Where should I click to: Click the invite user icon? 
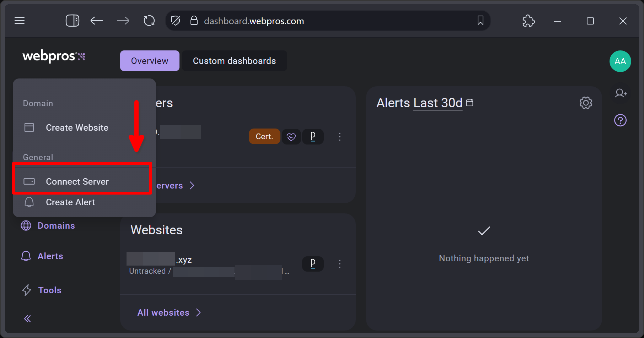[x=621, y=93]
